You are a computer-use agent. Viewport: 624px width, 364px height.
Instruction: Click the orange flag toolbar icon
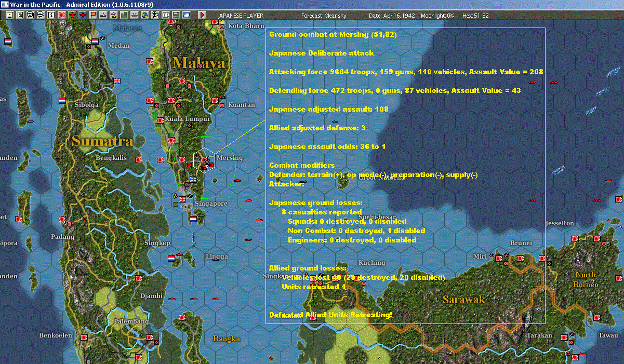pyautogui.click(x=93, y=15)
